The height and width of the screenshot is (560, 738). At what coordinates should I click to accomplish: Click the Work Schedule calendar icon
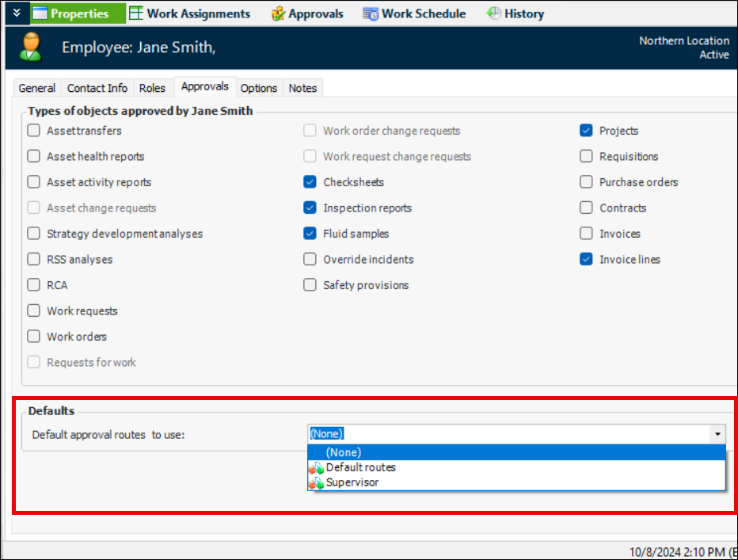tap(371, 13)
